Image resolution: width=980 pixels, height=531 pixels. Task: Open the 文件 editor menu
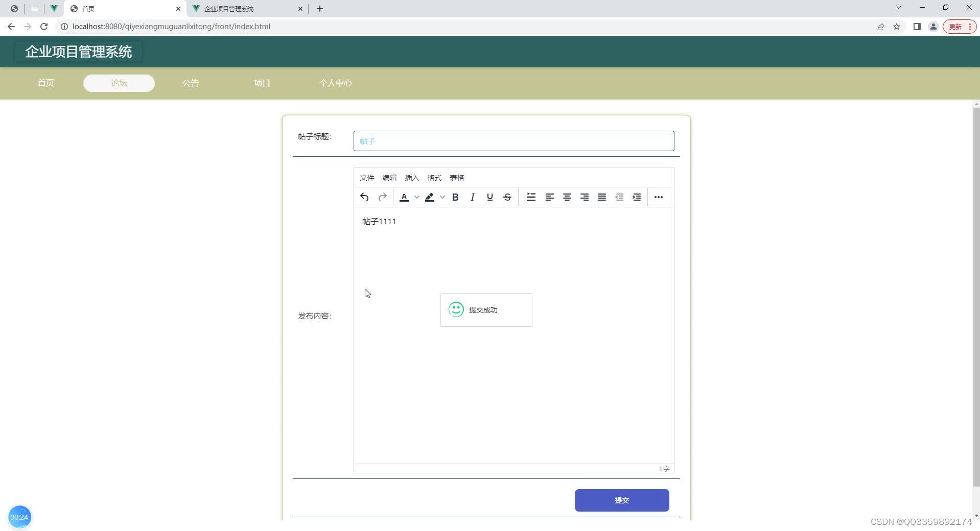point(367,178)
